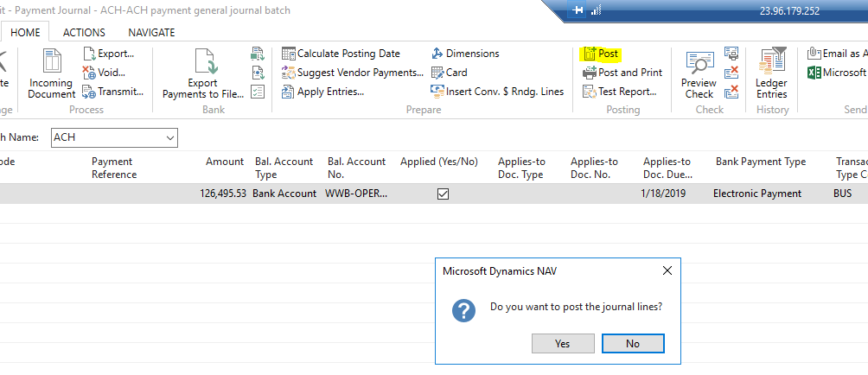This screenshot has width=868, height=375.
Task: Click the Microsoft Excel action
Action: (x=837, y=73)
